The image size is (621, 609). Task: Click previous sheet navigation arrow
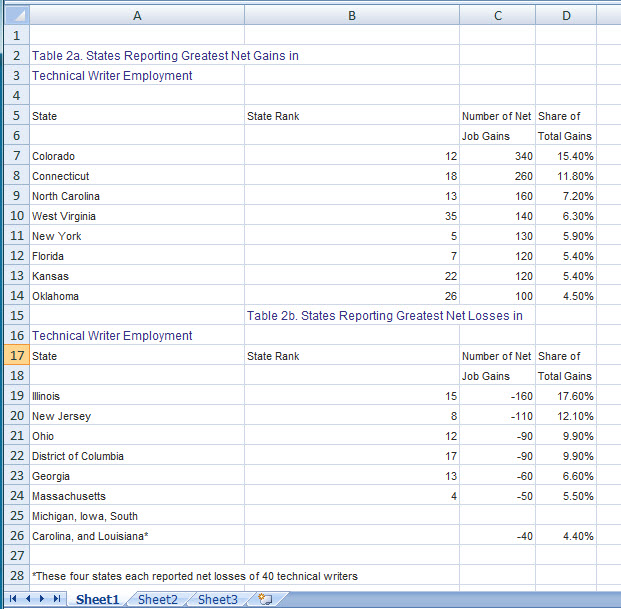coord(28,598)
